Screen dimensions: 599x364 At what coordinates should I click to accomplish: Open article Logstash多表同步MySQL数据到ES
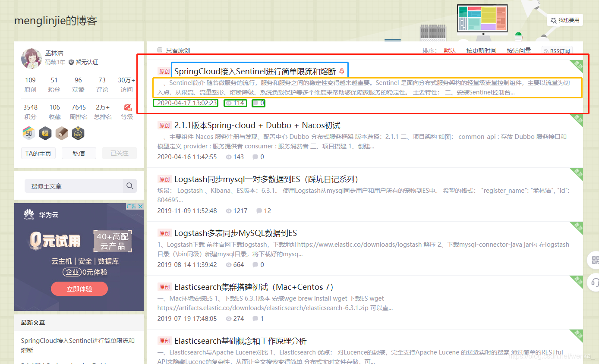point(236,233)
